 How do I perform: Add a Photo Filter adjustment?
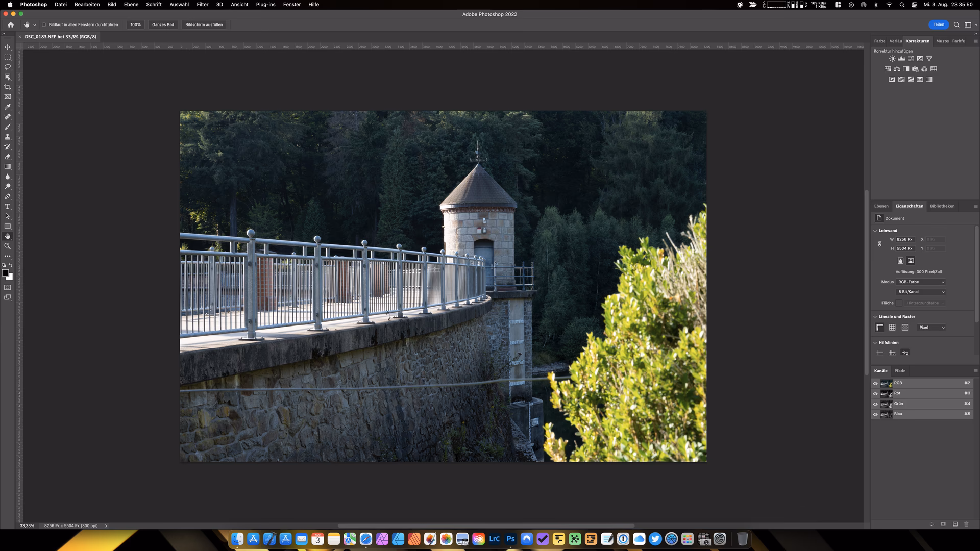coord(916,69)
